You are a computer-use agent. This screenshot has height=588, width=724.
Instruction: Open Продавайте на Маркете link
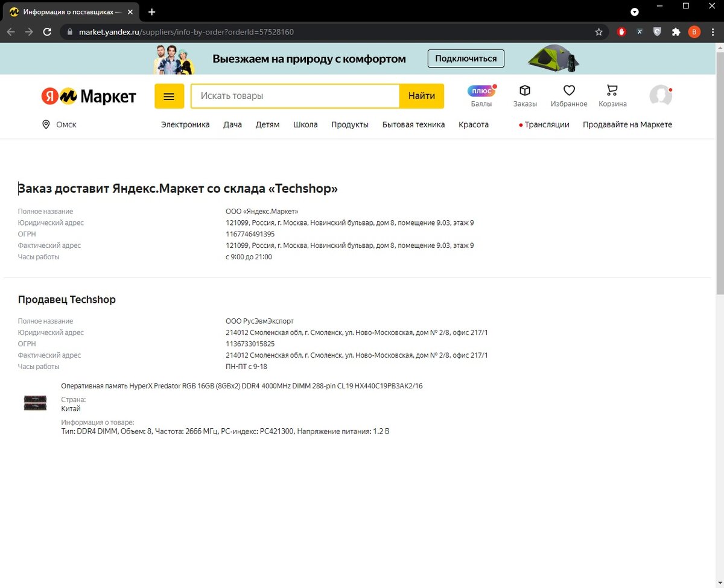click(x=627, y=124)
